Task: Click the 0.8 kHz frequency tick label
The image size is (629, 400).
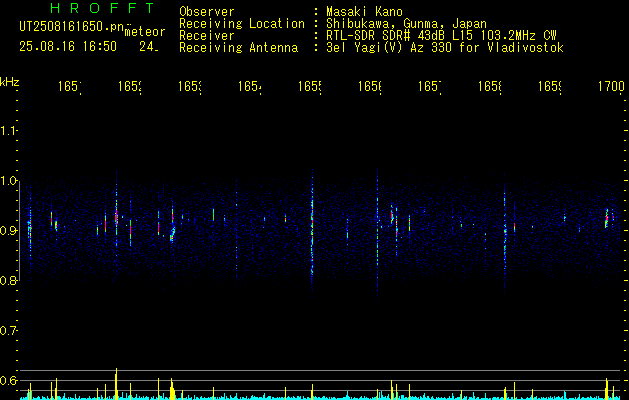Action: click(8, 280)
